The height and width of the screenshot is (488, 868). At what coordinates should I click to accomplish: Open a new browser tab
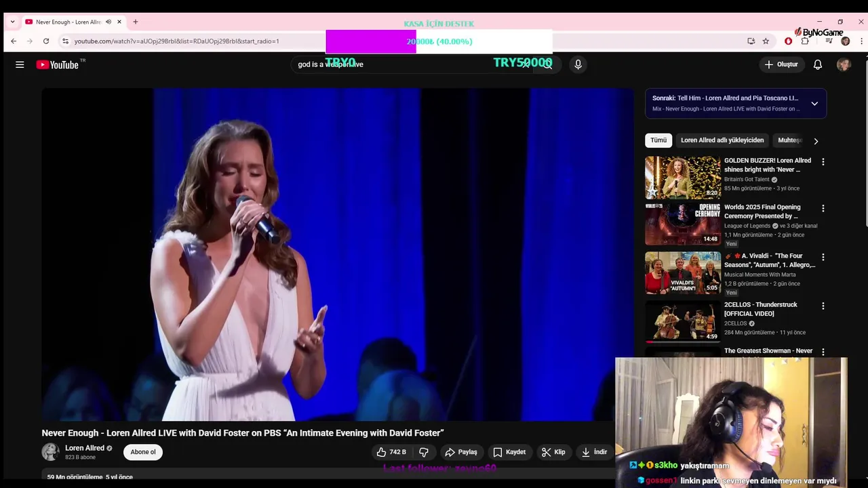pos(135,22)
